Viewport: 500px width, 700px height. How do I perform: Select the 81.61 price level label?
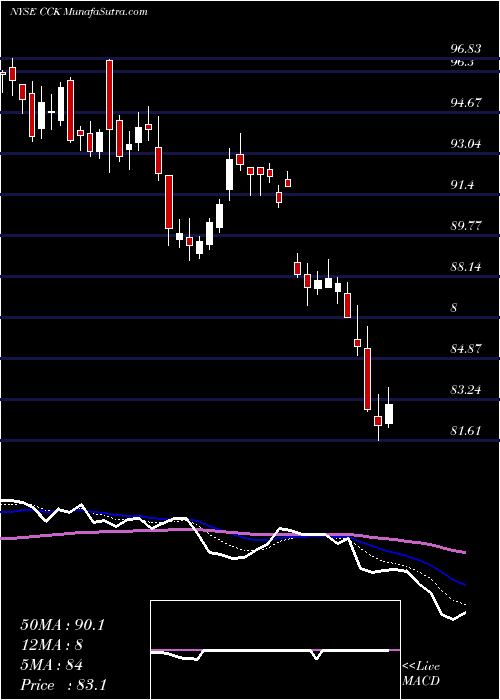point(466,431)
